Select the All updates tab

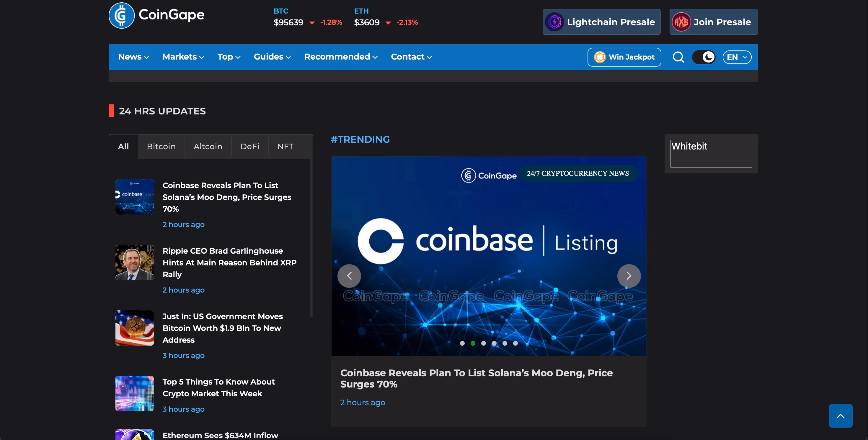(x=123, y=147)
